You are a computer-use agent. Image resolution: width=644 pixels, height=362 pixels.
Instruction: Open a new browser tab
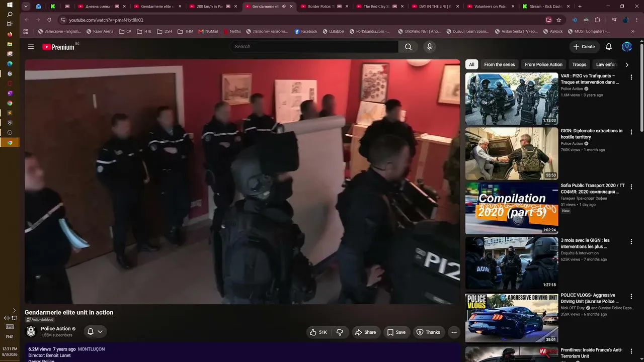(x=580, y=7)
